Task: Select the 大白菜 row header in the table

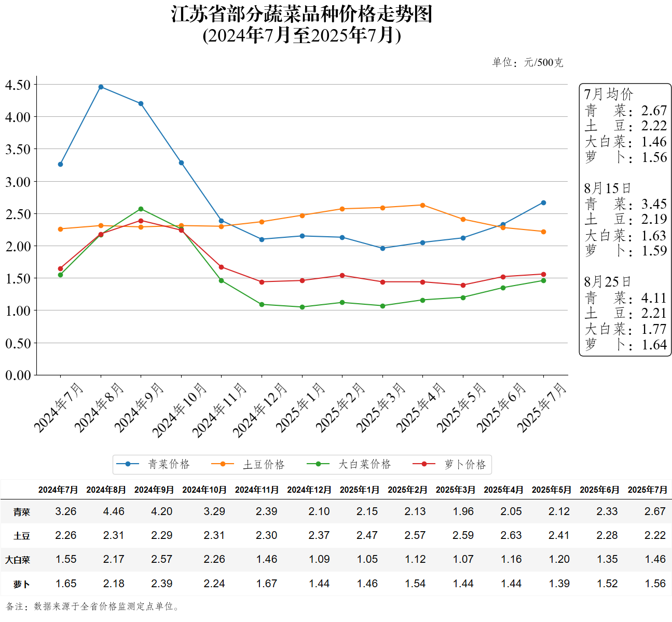Action: pos(18,560)
